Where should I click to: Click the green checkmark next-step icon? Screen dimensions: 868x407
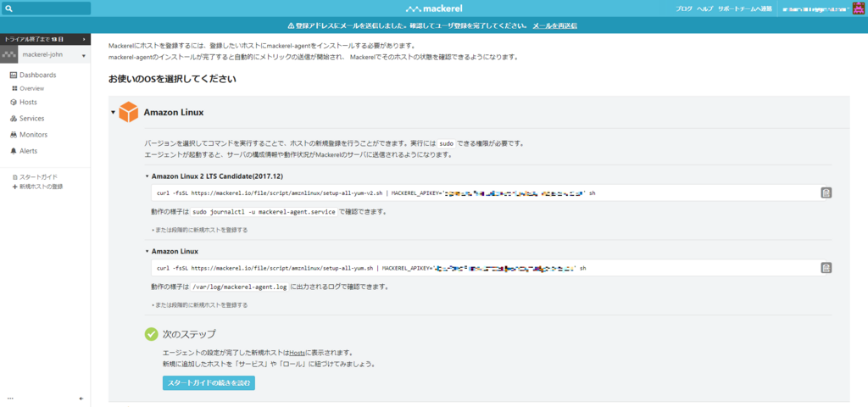pos(151,334)
